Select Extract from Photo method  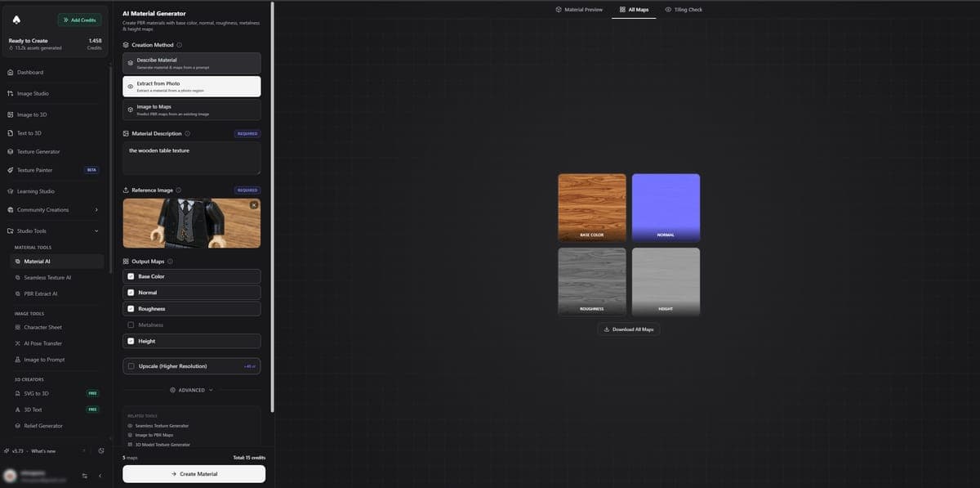pyautogui.click(x=192, y=87)
